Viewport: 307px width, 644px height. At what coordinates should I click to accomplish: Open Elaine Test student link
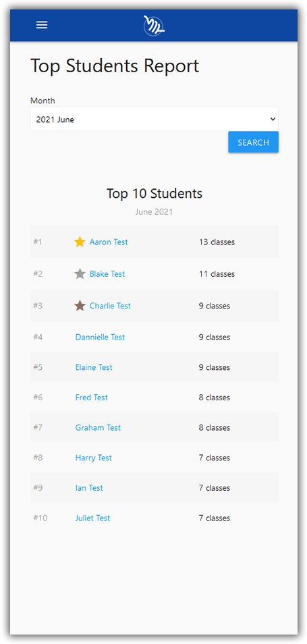click(x=94, y=367)
